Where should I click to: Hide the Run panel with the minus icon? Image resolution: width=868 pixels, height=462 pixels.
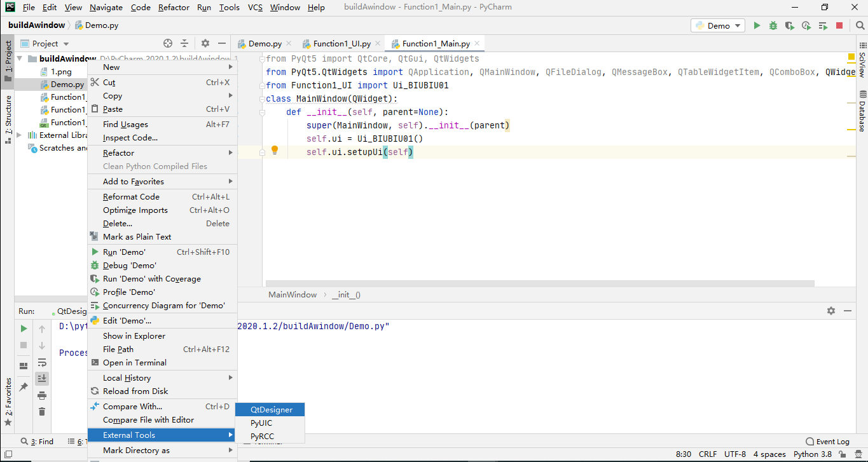[x=847, y=311]
